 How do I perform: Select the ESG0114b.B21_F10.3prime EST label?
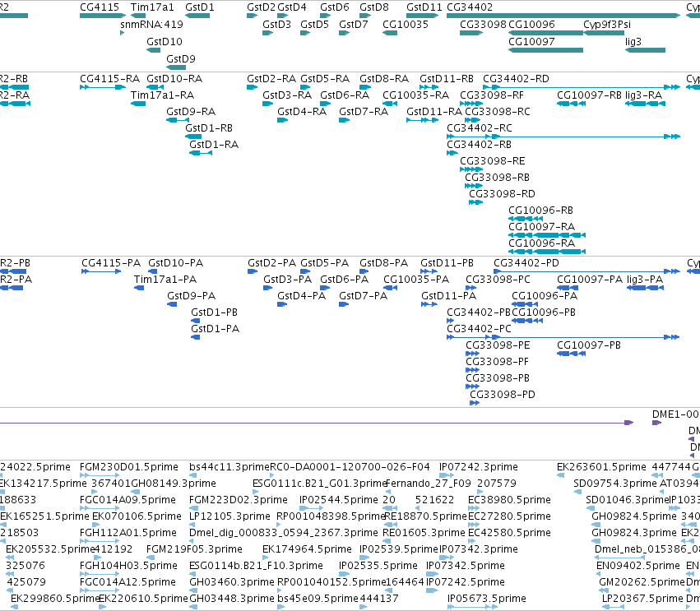click(257, 566)
